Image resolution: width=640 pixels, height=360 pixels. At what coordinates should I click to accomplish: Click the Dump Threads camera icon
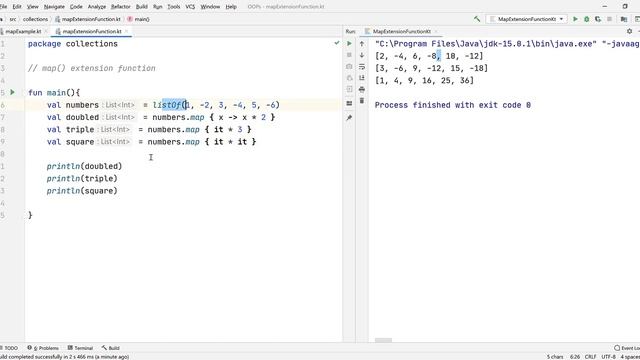click(349, 66)
